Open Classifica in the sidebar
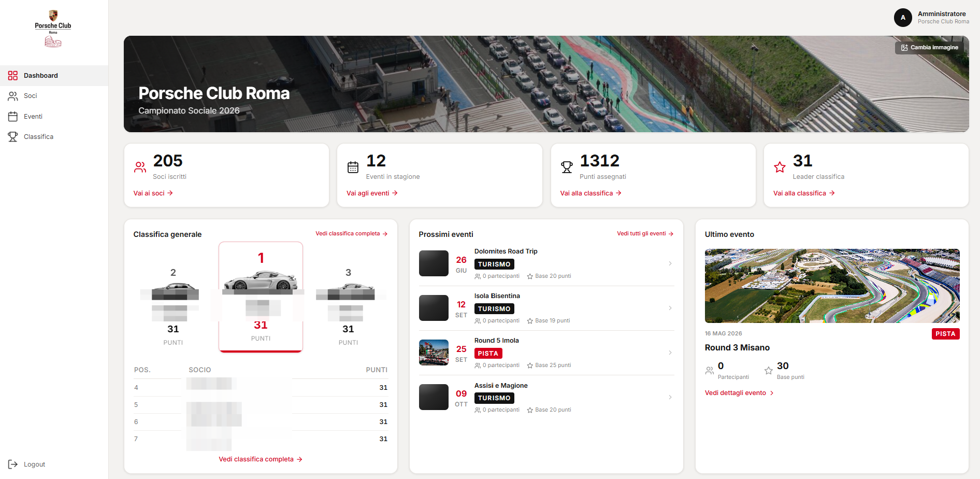The height and width of the screenshot is (479, 980). 54,137
